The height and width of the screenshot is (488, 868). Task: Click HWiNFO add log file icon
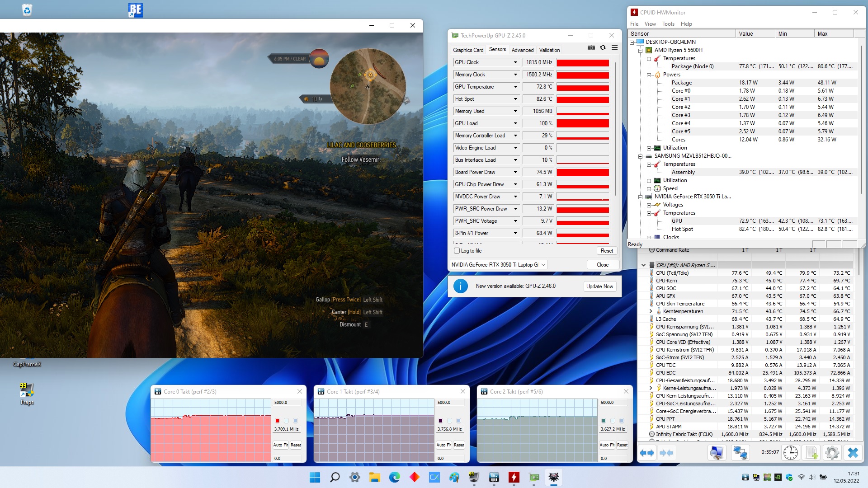tap(811, 453)
